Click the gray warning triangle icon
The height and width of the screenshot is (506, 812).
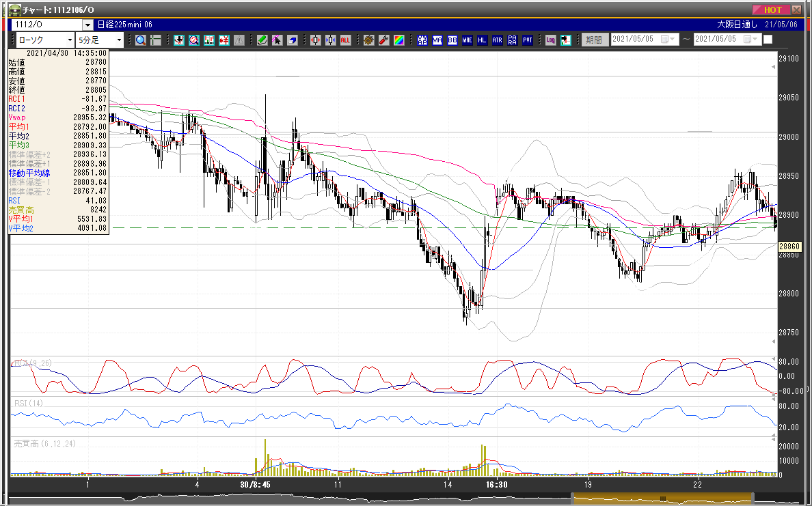(x=239, y=40)
